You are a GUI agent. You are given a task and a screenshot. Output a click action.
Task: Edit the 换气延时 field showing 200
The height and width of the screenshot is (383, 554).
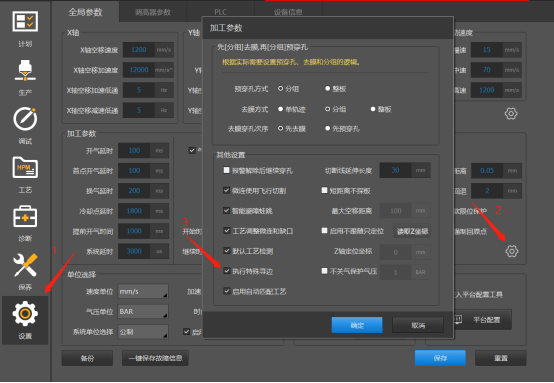pyautogui.click(x=134, y=191)
